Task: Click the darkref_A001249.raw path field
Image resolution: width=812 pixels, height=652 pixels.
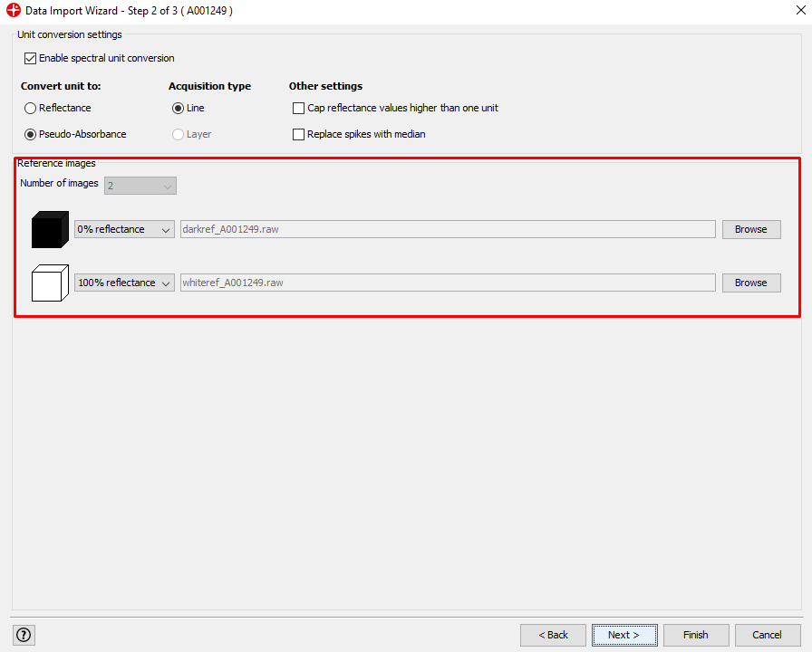Action: (x=448, y=230)
